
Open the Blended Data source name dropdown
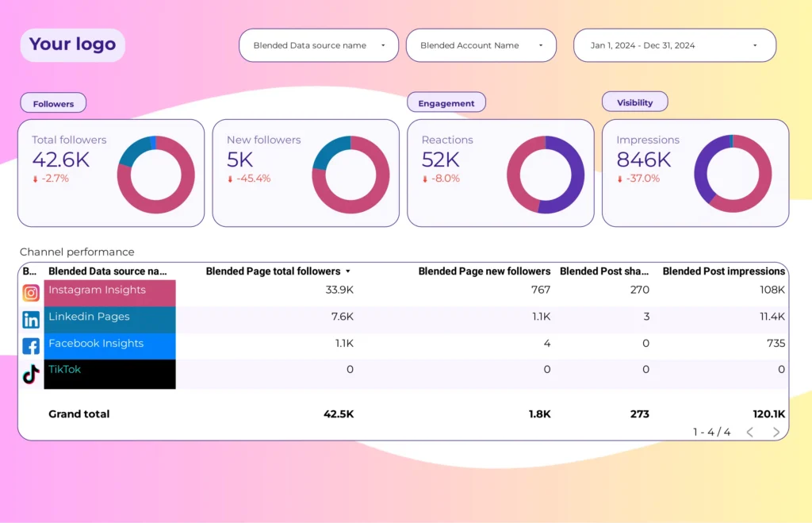coord(318,45)
